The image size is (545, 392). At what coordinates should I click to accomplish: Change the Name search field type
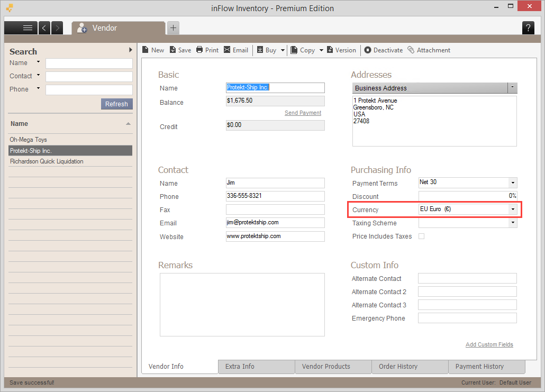pyautogui.click(x=38, y=62)
